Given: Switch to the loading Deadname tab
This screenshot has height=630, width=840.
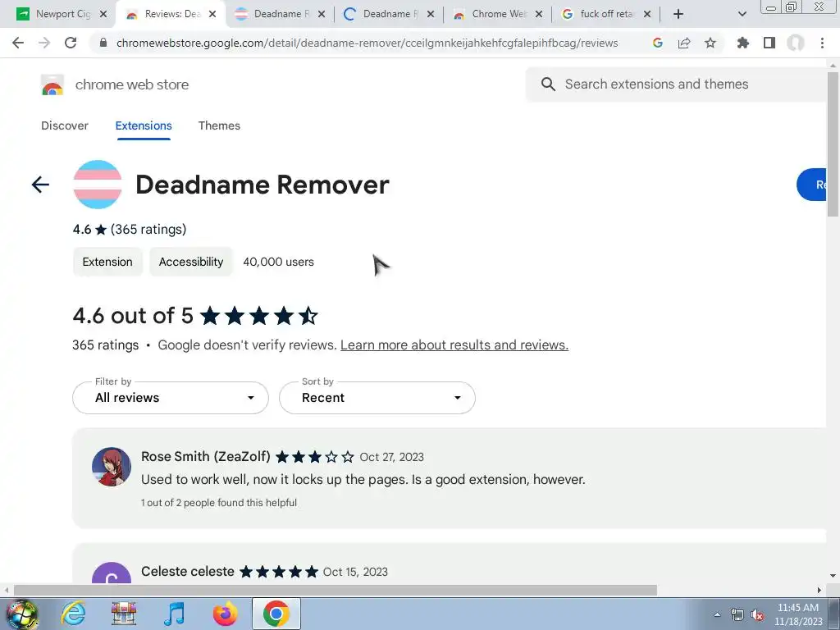Looking at the screenshot, I should pos(388,14).
